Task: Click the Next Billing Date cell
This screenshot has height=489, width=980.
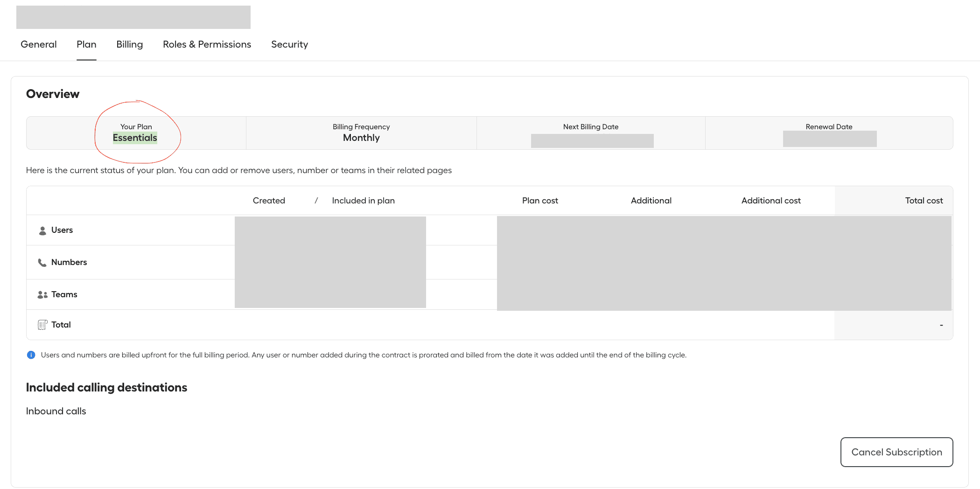Action: click(590, 133)
